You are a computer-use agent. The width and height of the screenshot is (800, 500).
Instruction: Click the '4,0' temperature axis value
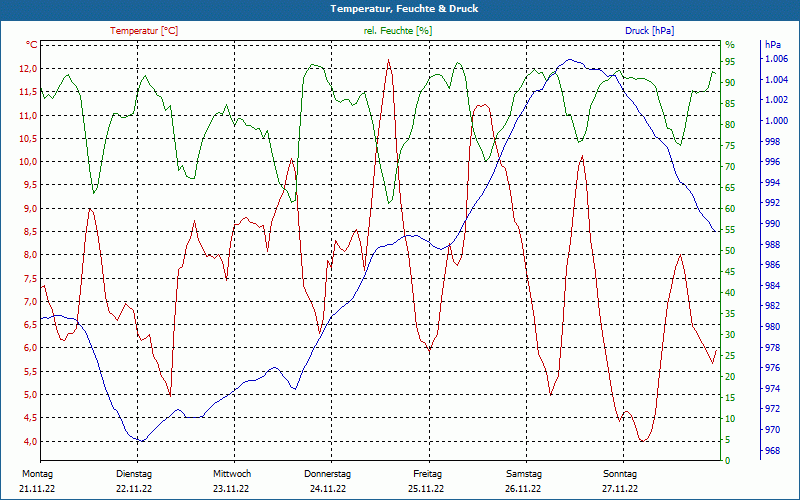pyautogui.click(x=30, y=441)
